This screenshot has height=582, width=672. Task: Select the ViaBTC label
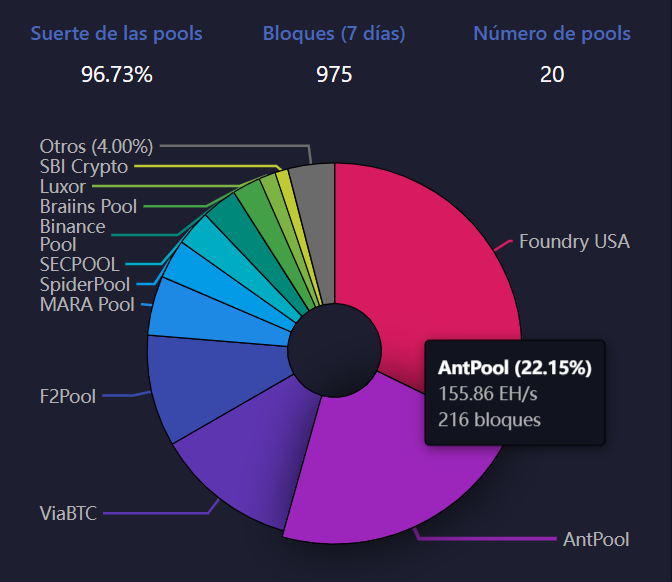[68, 513]
